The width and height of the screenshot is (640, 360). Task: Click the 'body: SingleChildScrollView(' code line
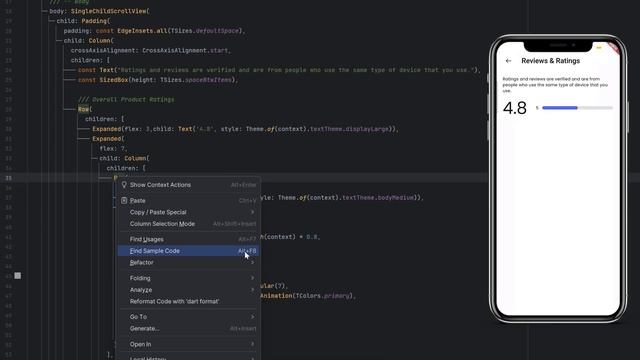pyautogui.click(x=99, y=11)
